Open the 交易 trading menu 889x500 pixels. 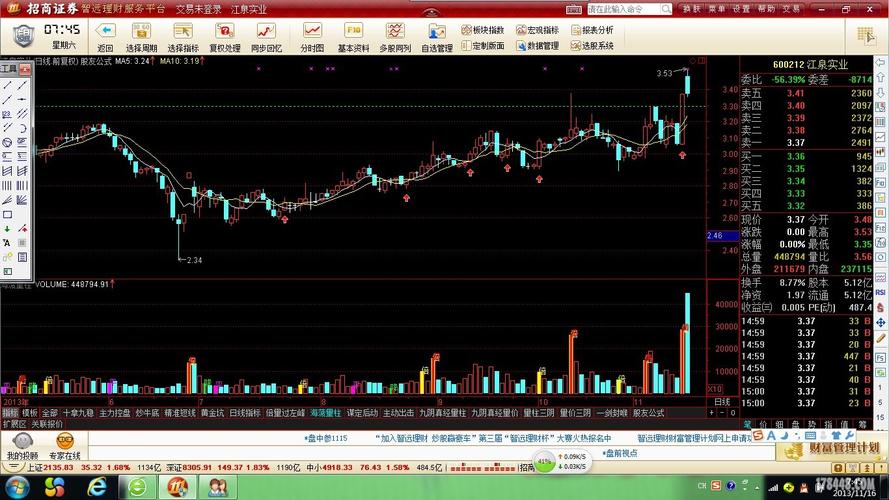[791, 9]
